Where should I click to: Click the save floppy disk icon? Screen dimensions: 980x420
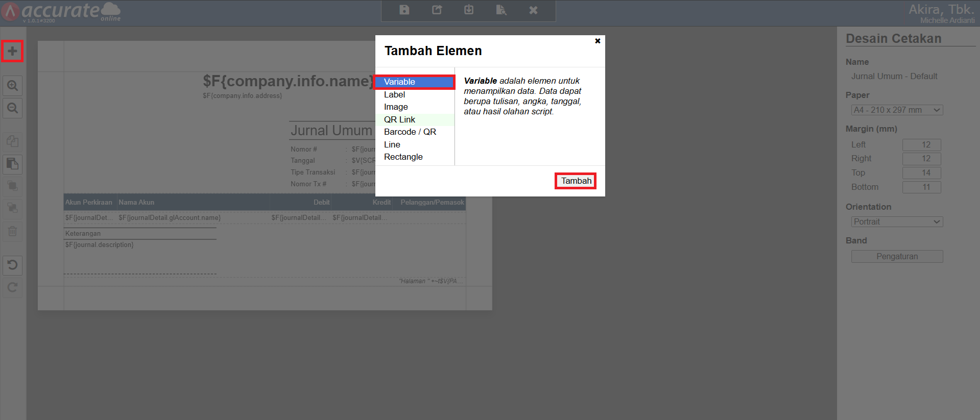404,10
